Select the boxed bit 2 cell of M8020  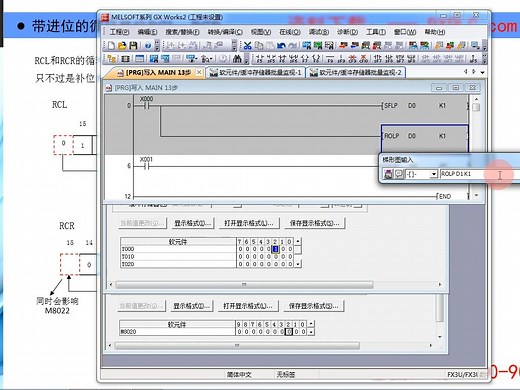289,332
